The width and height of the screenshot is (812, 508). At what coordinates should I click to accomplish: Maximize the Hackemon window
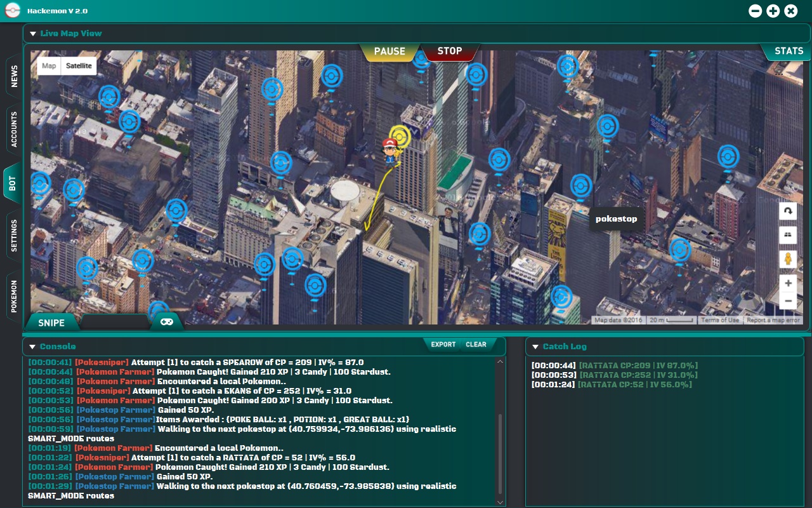[773, 11]
